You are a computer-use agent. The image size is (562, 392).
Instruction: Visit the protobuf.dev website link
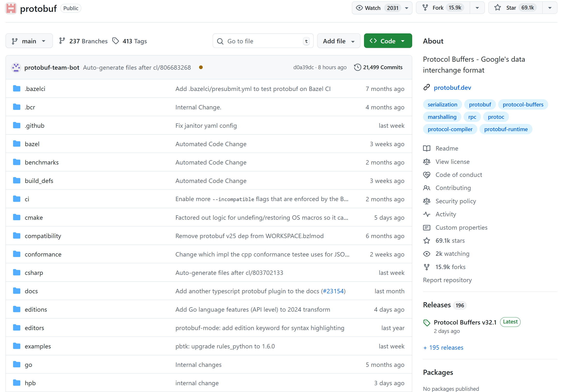[x=452, y=88]
